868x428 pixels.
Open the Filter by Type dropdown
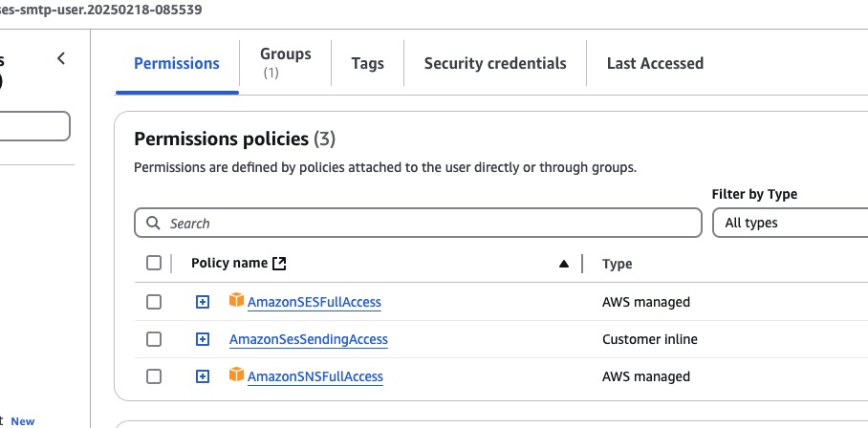(x=790, y=223)
